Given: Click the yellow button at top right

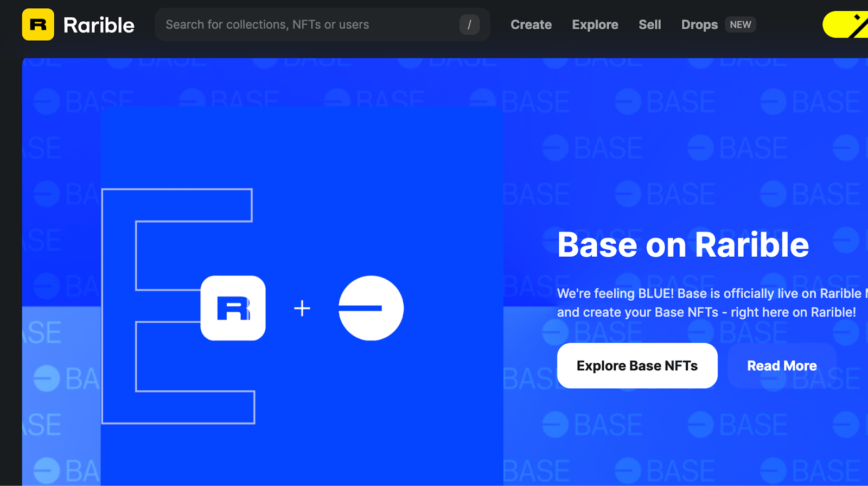Looking at the screenshot, I should pos(846,24).
